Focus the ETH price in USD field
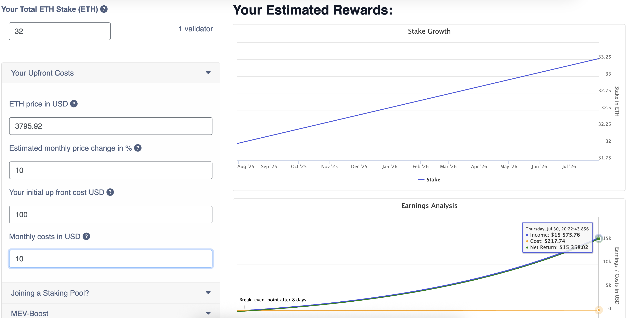 111,126
